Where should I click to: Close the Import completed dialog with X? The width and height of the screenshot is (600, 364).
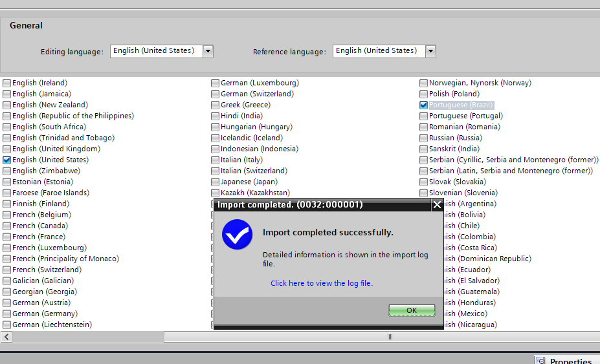(x=437, y=205)
